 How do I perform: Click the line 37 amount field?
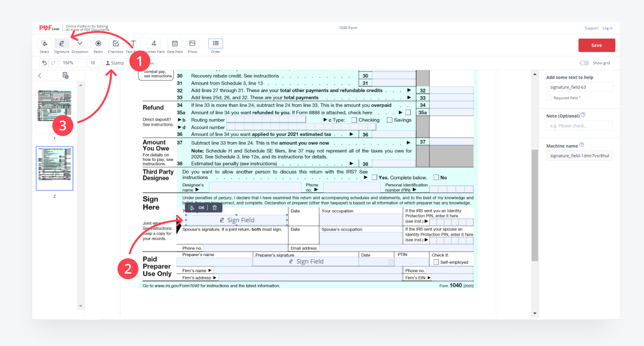[x=451, y=142]
